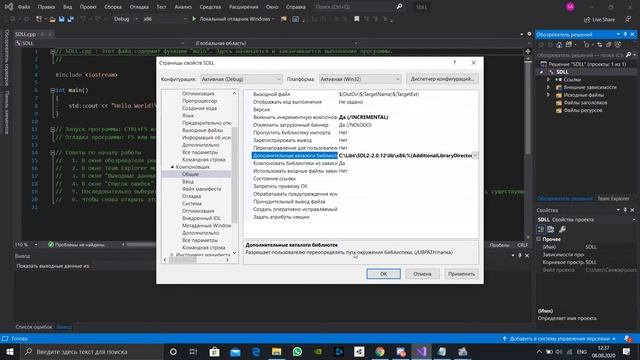640x360 pixels.
Task: Select Файл манифеста in properties tree
Action: click(202, 189)
